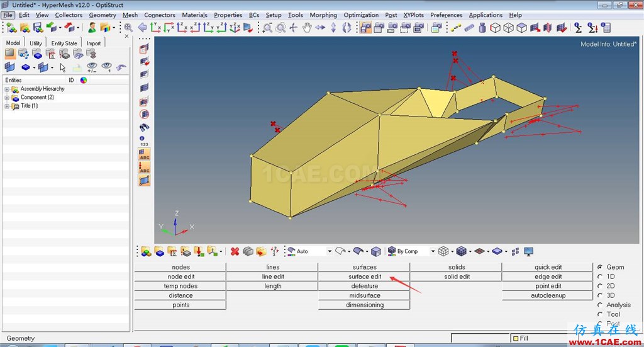Open dropdown arrow beside export icon
This screenshot has height=347, width=644.
pyautogui.click(x=77, y=28)
